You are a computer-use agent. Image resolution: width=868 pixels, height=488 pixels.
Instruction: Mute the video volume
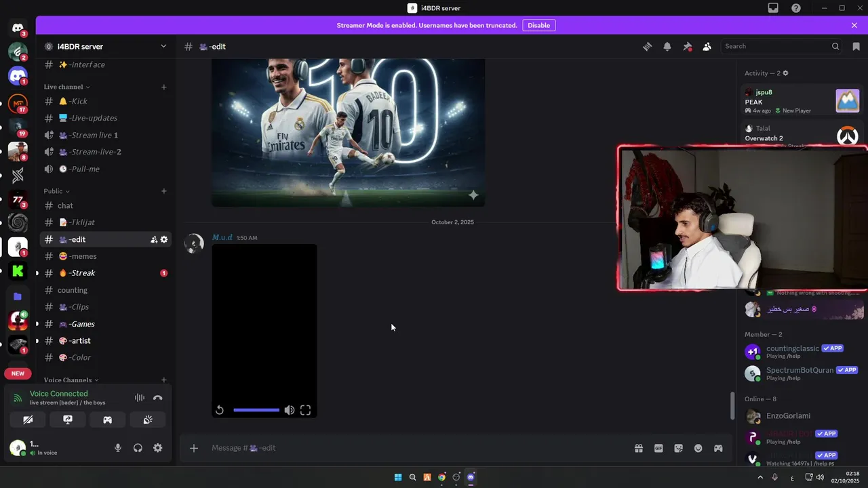click(290, 410)
